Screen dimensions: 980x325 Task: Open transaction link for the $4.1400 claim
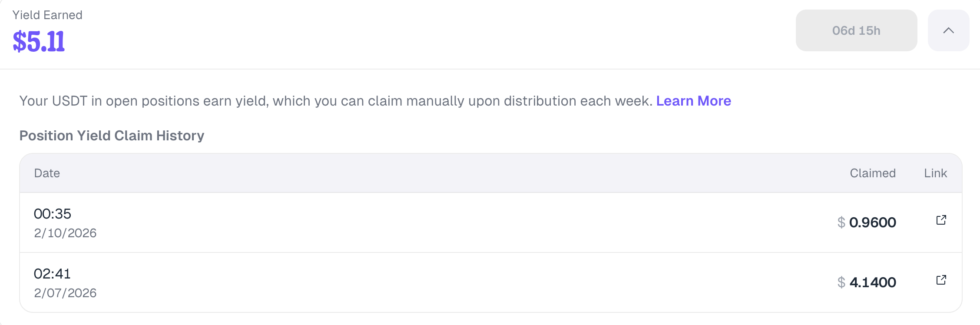point(942,279)
